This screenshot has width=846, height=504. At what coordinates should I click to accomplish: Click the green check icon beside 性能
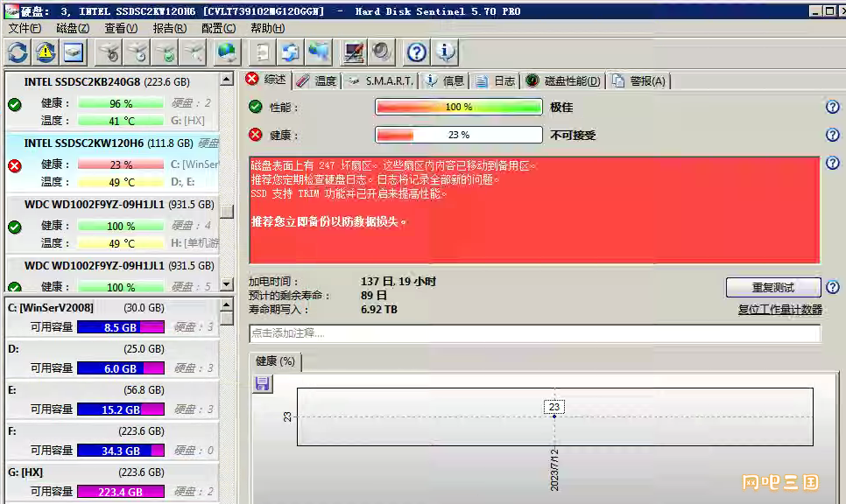[x=255, y=107]
